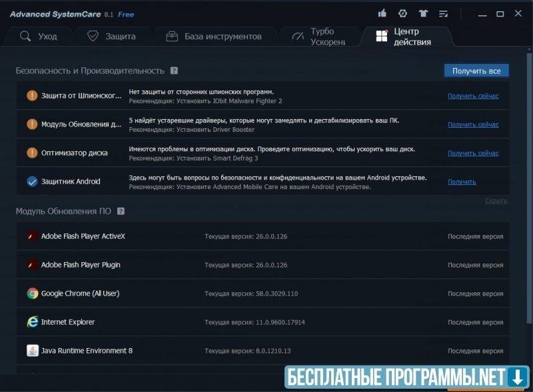
Task: Click Последняя версия status for Google Chrome
Action: tap(475, 294)
